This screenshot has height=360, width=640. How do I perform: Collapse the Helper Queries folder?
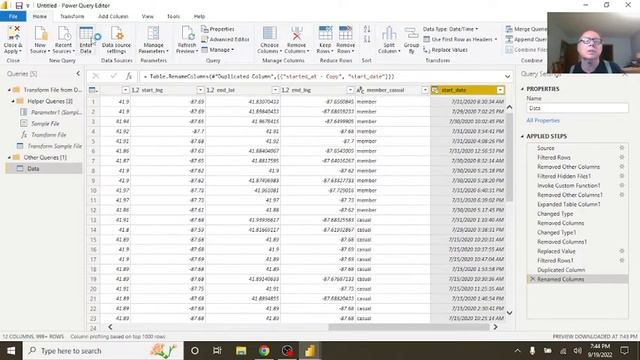pyautogui.click(x=13, y=101)
